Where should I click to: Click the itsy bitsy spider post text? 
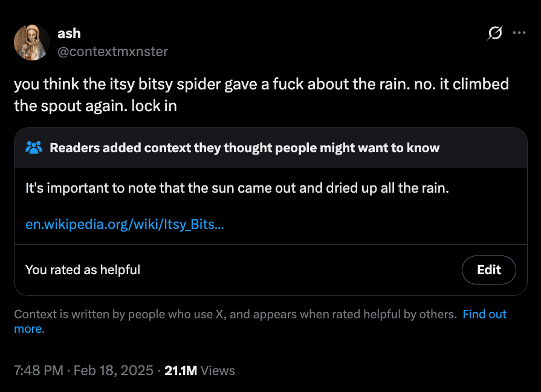tap(261, 84)
